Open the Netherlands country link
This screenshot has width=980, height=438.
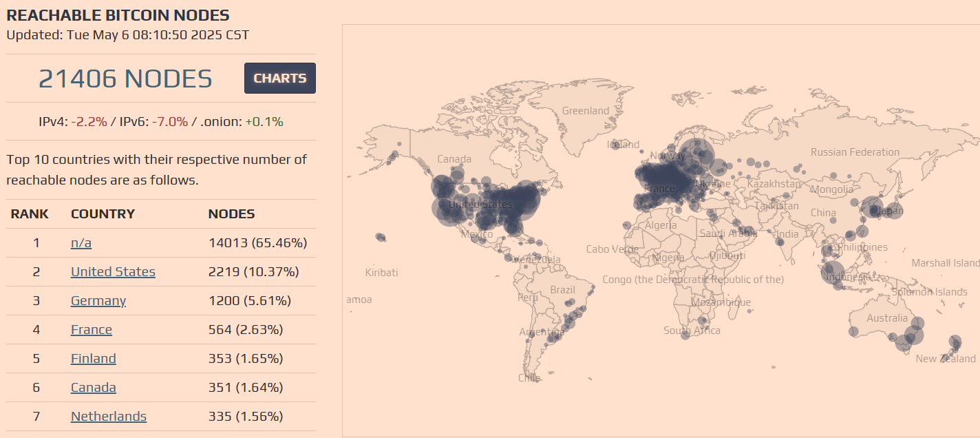[x=109, y=417]
